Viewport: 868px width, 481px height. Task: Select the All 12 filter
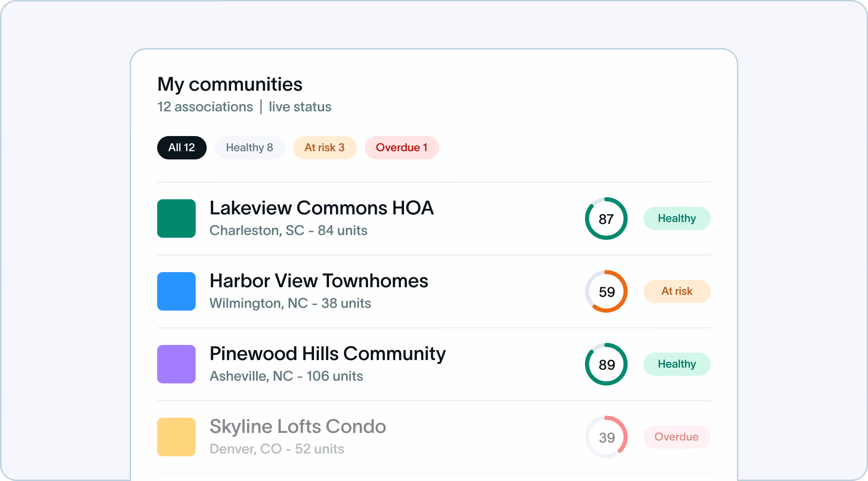click(182, 148)
